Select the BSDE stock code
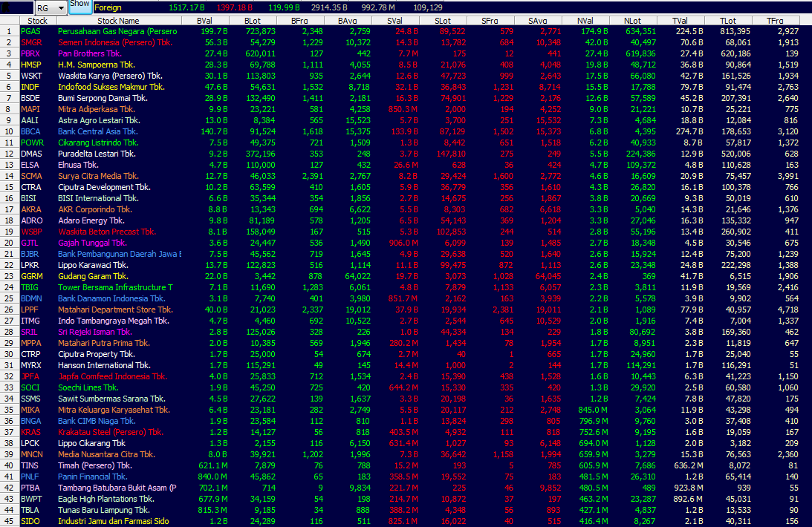Viewport: 812px width, 527px height. (x=30, y=98)
